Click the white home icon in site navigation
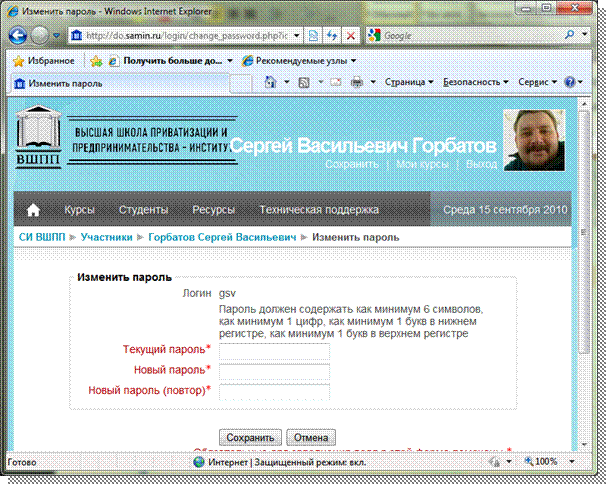The width and height of the screenshot is (606, 484). (x=34, y=210)
